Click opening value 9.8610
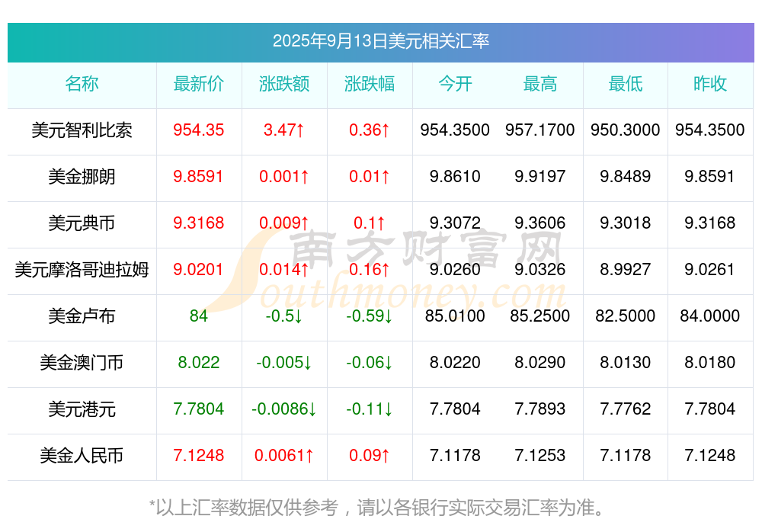 [x=455, y=177]
